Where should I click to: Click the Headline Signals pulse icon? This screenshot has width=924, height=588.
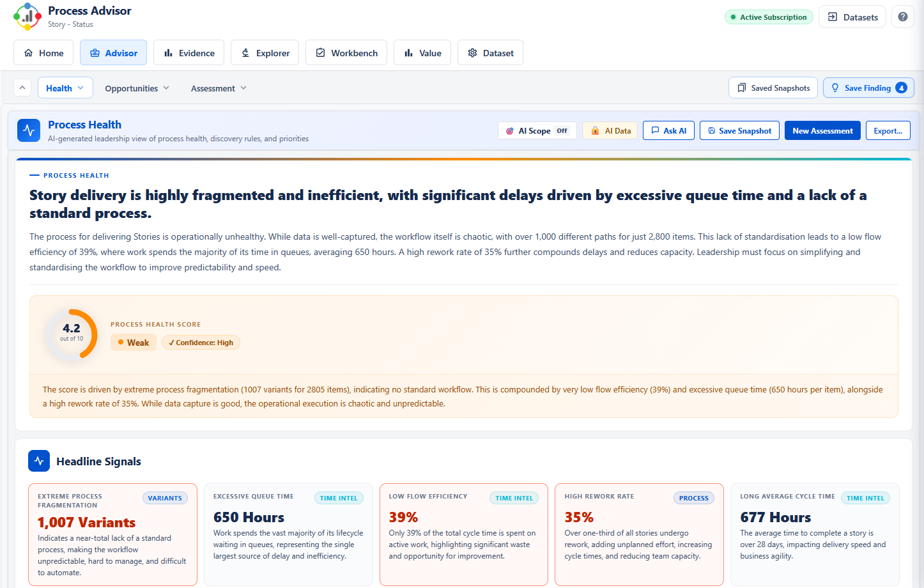pyautogui.click(x=39, y=461)
